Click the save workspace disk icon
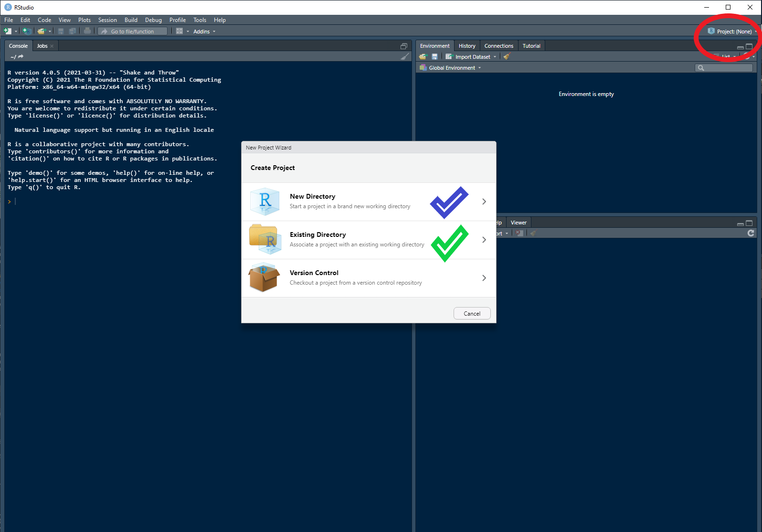Screen dimensions: 762x532 coord(434,56)
